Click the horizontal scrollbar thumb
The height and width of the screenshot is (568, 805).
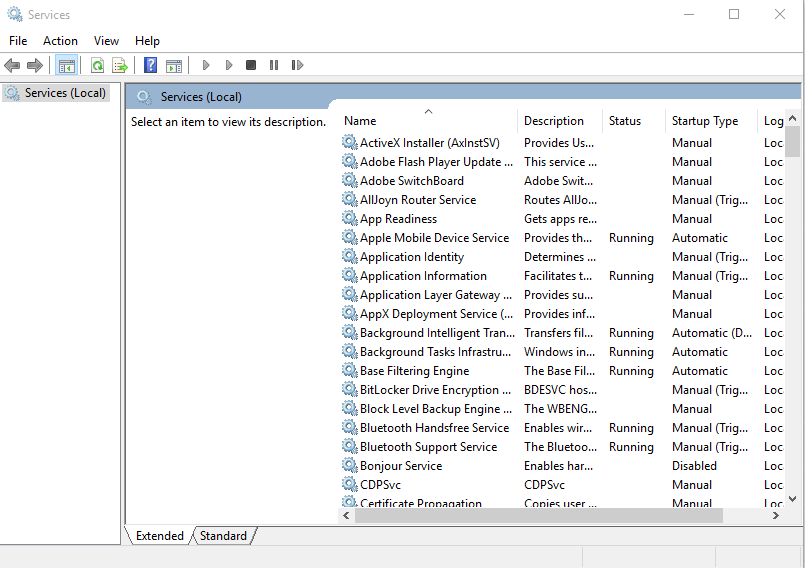539,516
